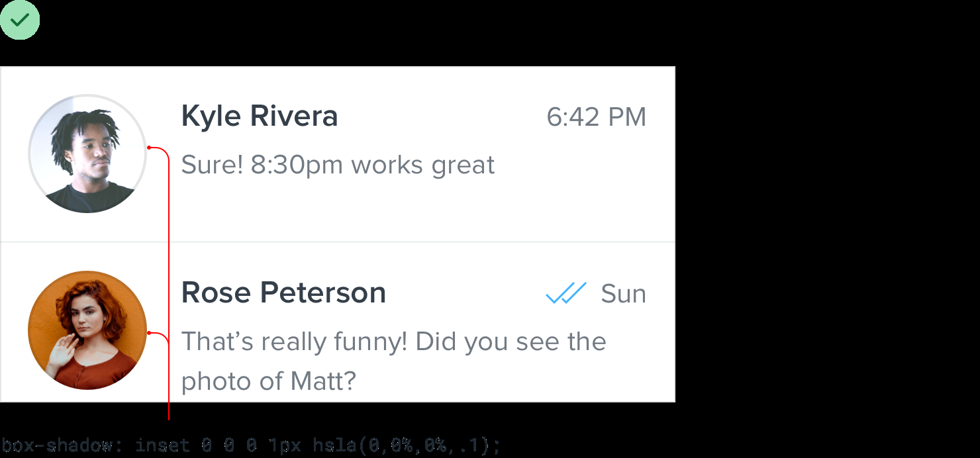
Task: Open Kyle Rivera's profile photo
Action: tap(87, 154)
